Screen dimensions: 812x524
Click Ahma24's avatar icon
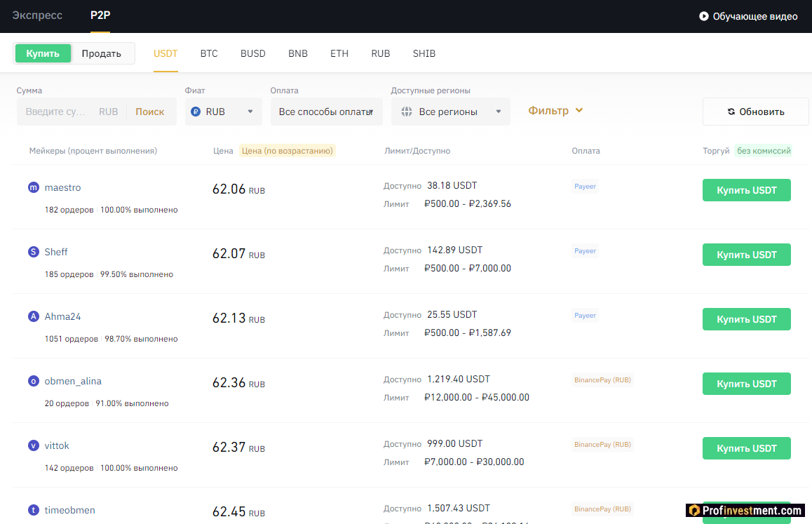34,316
